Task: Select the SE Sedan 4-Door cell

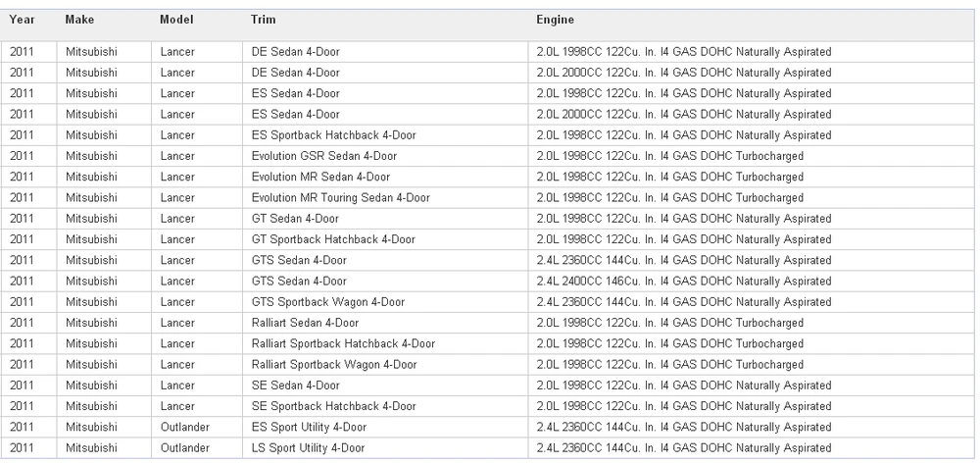Action: coord(385,386)
